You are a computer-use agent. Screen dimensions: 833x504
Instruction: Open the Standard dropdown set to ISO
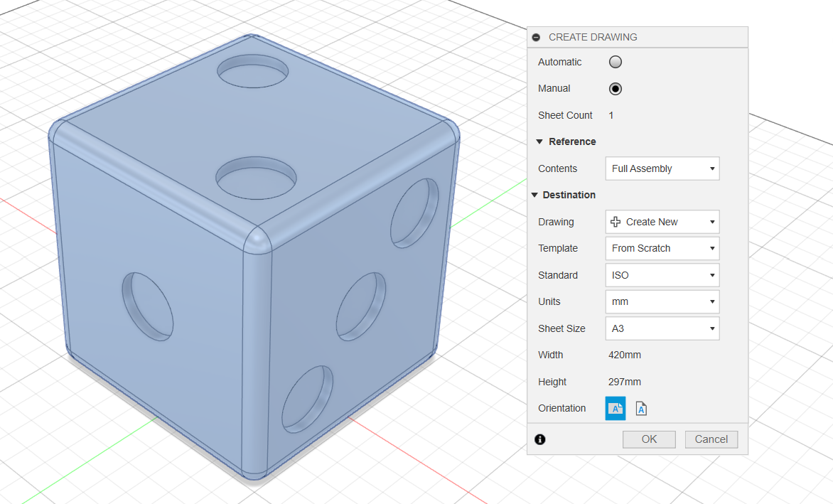click(x=662, y=275)
